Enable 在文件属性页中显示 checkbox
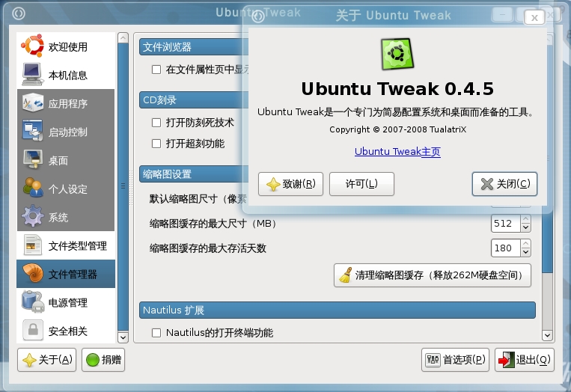571x392 pixels. click(156, 70)
